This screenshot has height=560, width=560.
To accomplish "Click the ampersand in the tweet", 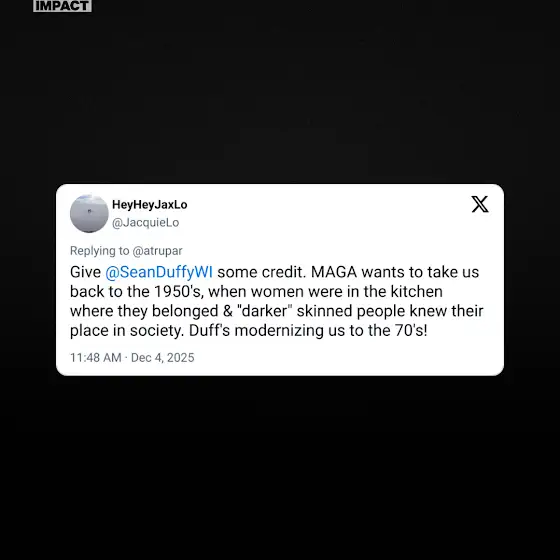I will [228, 311].
